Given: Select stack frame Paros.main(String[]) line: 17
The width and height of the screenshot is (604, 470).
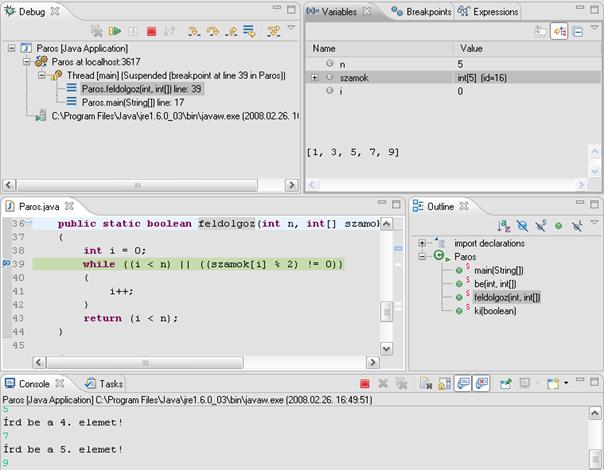Looking at the screenshot, I should pyautogui.click(x=133, y=102).
